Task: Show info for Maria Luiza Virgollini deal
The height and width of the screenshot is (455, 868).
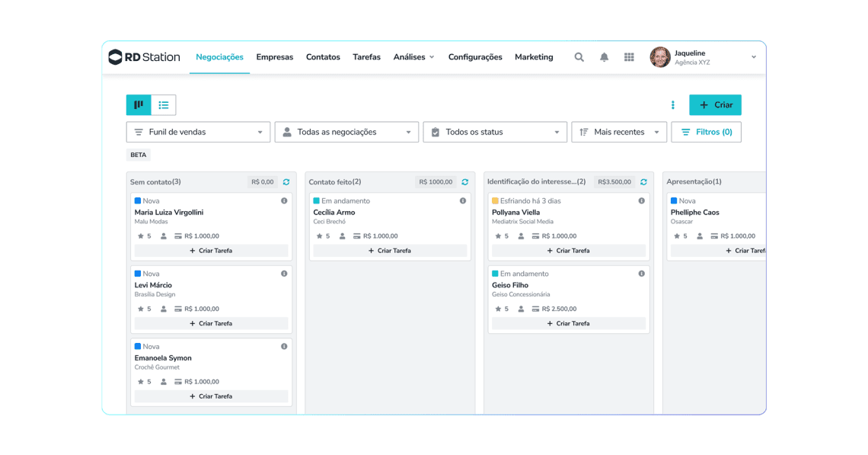Action: pyautogui.click(x=284, y=201)
